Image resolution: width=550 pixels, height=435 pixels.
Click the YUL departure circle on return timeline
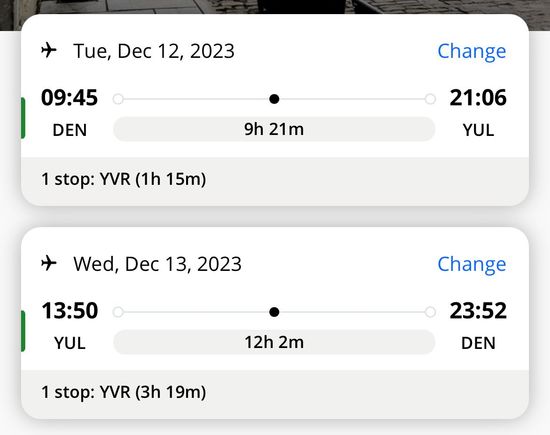(x=118, y=312)
